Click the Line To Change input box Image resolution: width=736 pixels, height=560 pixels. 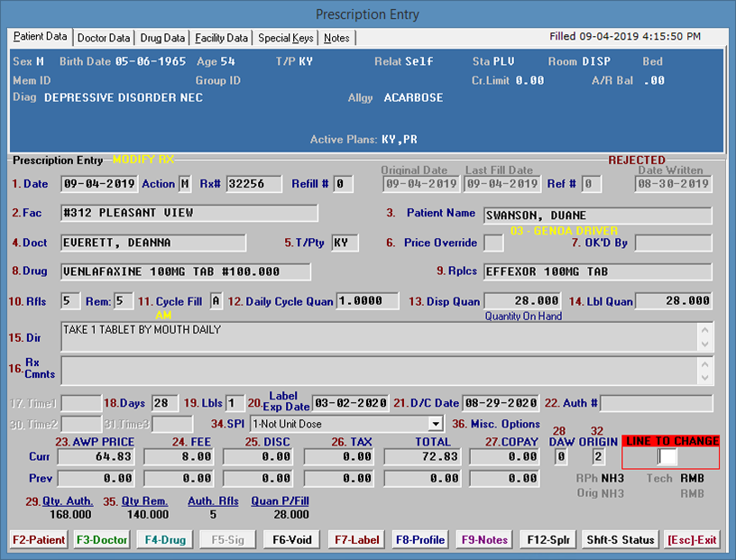[x=667, y=457]
